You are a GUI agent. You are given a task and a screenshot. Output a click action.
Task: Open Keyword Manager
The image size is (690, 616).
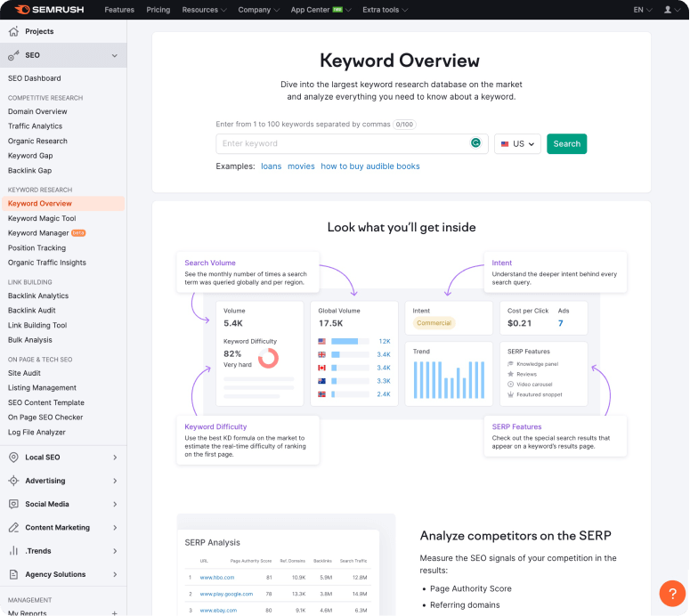pyautogui.click(x=38, y=233)
